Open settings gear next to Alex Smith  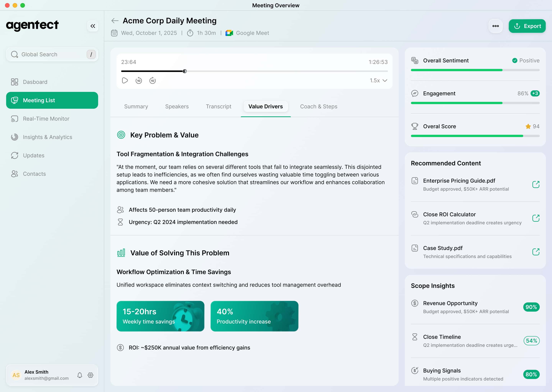[90, 375]
